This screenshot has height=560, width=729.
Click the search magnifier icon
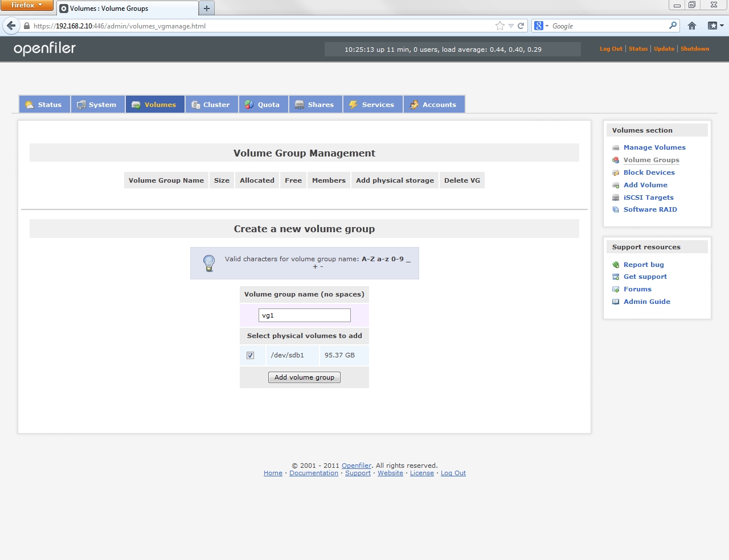(673, 26)
